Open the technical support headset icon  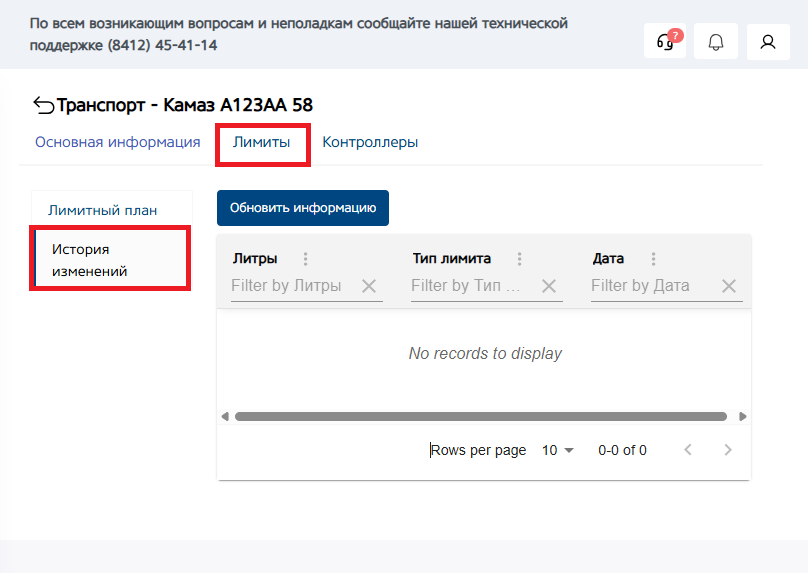(665, 41)
